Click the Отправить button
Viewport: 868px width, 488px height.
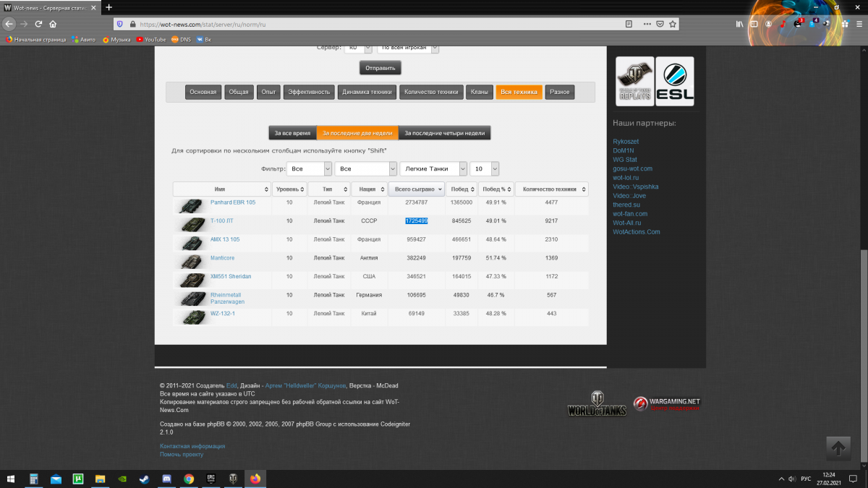click(x=380, y=68)
